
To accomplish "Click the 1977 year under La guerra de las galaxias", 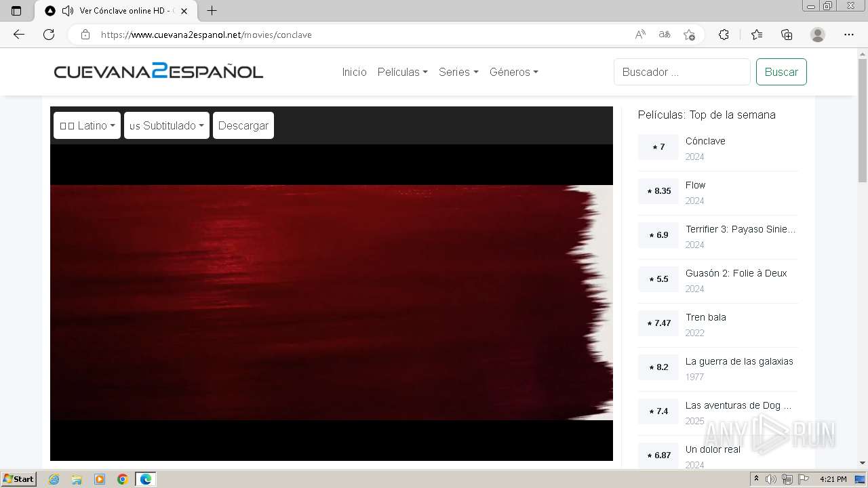I will tap(694, 377).
